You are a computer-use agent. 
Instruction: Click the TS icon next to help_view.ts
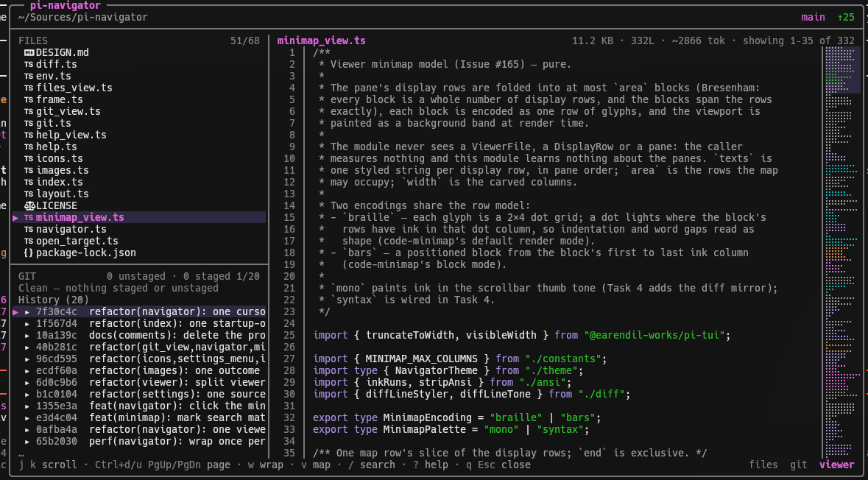point(29,135)
